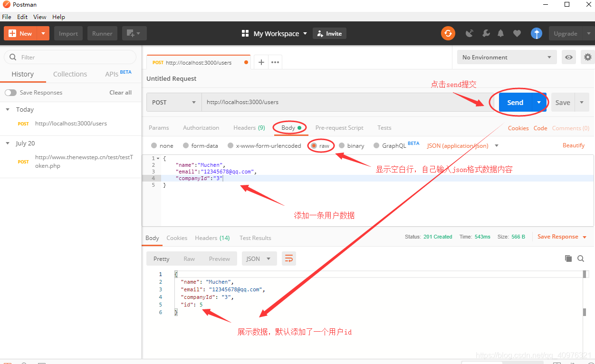Screen dimensions: 595x364
Task: Add a new request tab with plus
Action: coord(261,62)
